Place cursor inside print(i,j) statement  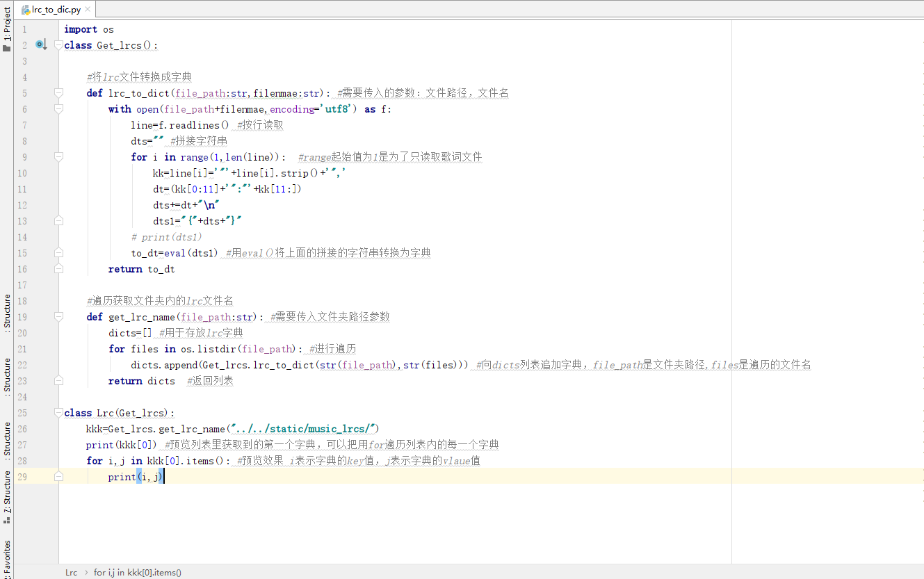click(136, 476)
